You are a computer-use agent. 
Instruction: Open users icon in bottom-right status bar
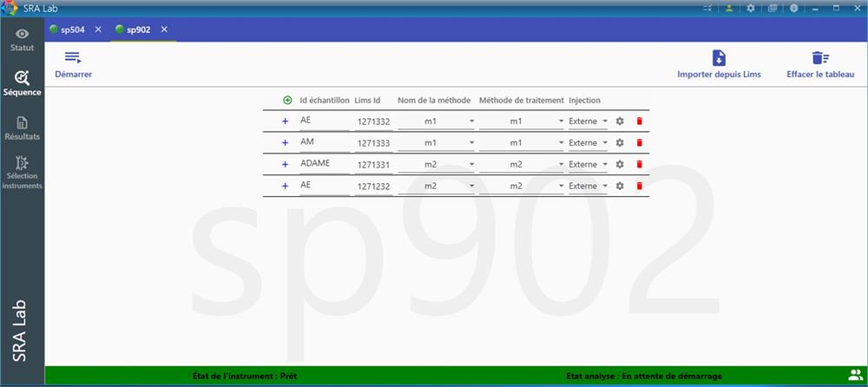(853, 376)
